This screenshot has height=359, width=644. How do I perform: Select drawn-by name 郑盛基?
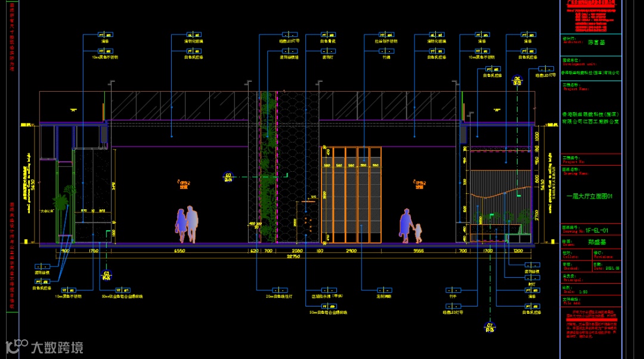tap(596, 242)
